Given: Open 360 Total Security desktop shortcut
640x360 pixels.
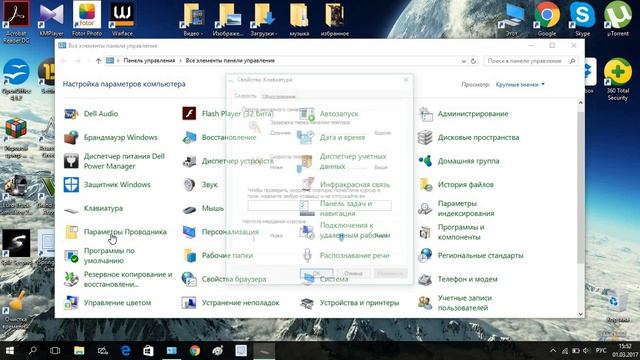Looking at the screenshot, I should pyautogui.click(x=618, y=80).
